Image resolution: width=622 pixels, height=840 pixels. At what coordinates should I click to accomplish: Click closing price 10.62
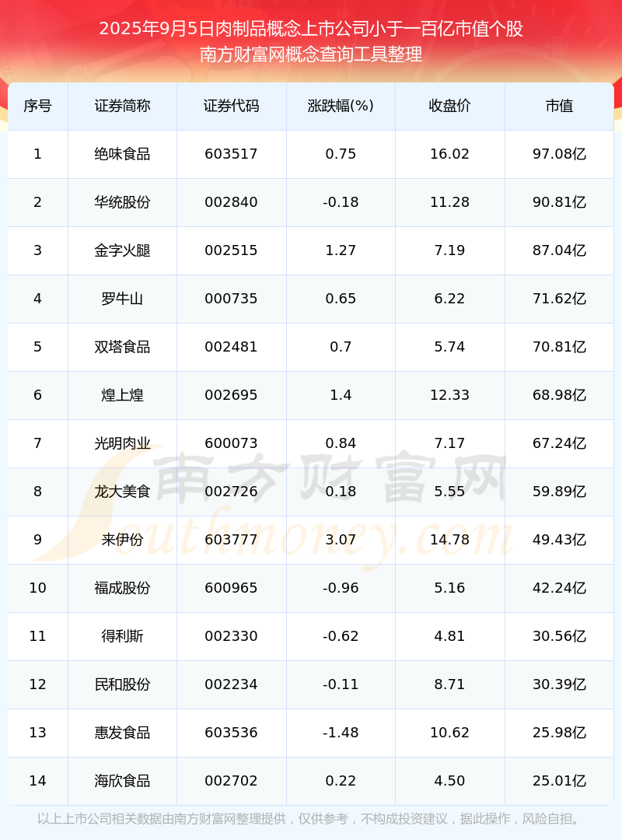click(449, 733)
